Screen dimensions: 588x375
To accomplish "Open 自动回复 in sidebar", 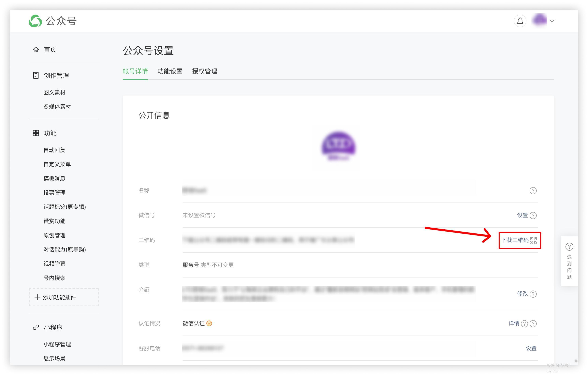I will [x=54, y=150].
